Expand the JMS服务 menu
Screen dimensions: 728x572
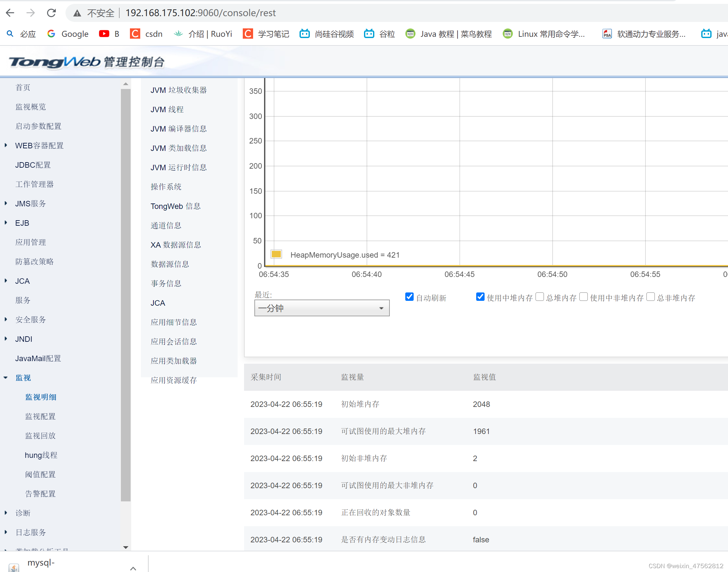tap(6, 203)
